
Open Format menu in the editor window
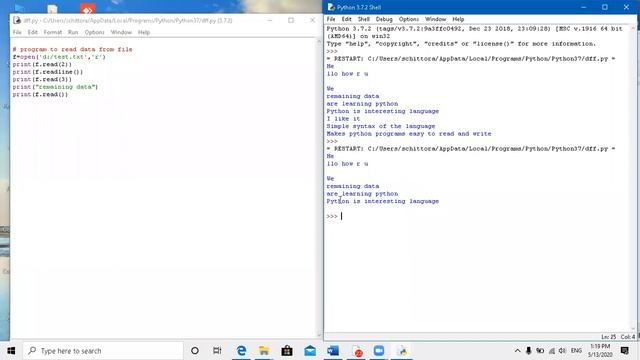click(x=53, y=32)
